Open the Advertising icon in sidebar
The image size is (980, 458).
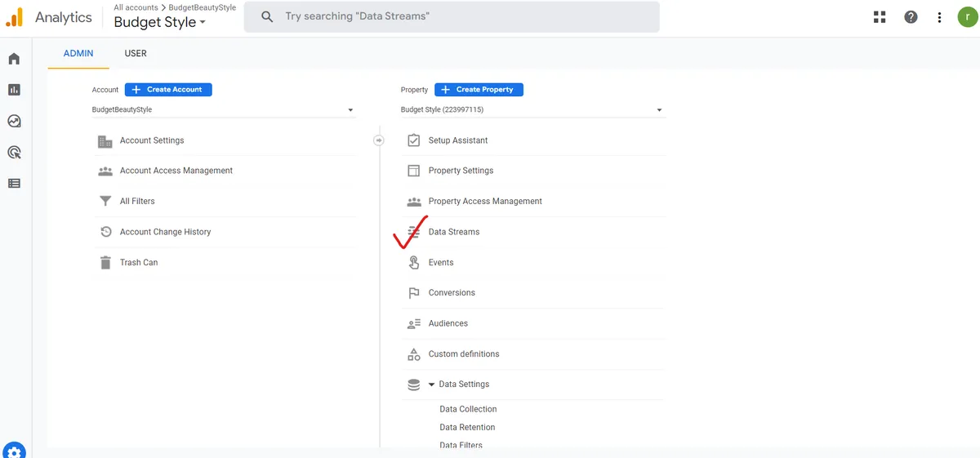point(14,152)
